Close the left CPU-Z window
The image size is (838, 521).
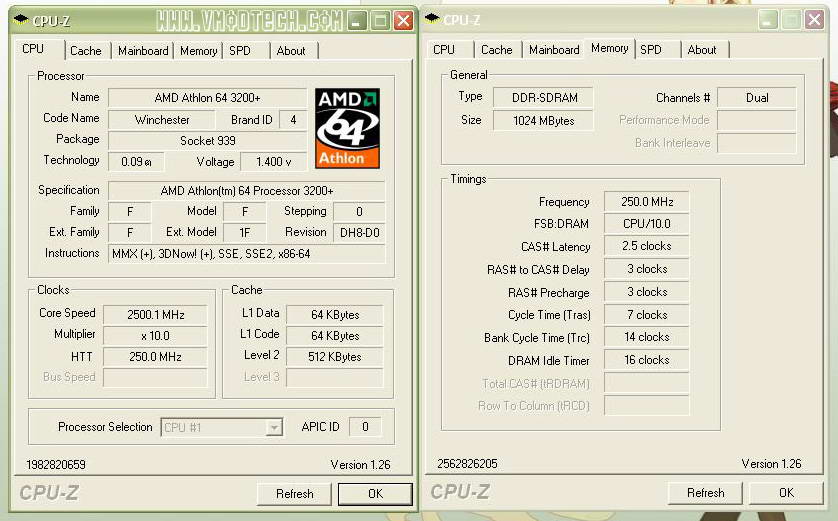[x=403, y=21]
